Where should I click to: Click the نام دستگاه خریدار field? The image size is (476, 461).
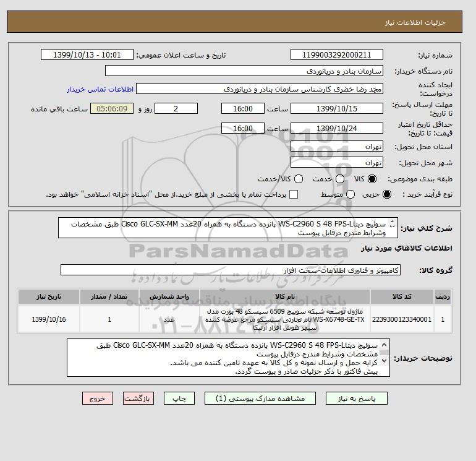[x=244, y=71]
